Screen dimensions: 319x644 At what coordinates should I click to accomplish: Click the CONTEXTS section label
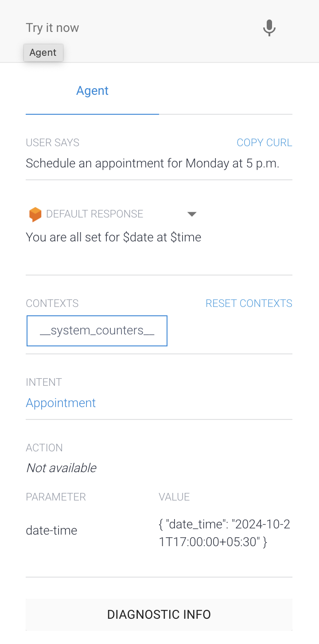click(52, 303)
